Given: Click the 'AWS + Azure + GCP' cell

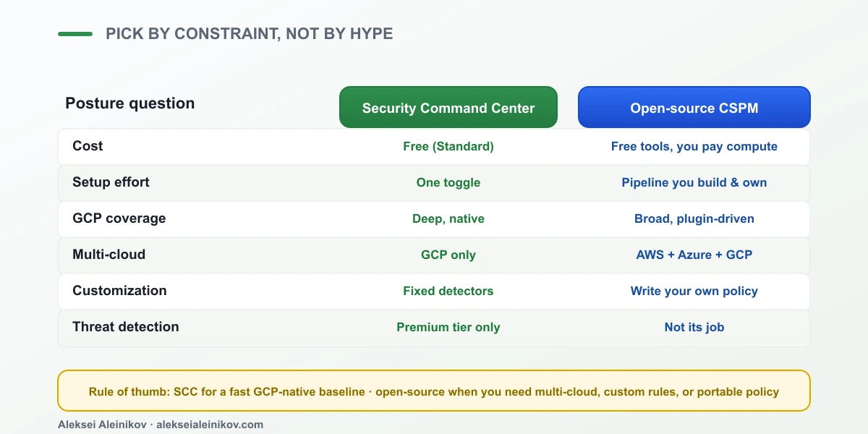Looking at the screenshot, I should coord(694,255).
